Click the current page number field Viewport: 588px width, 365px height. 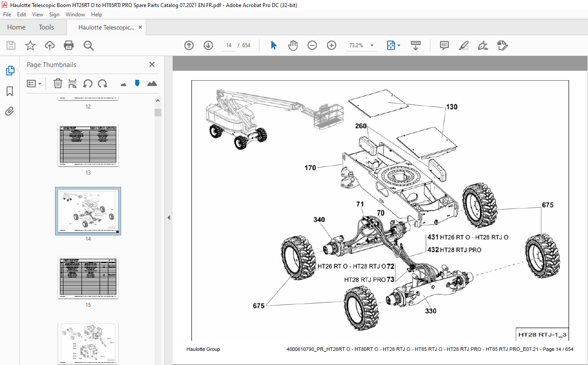coord(229,45)
